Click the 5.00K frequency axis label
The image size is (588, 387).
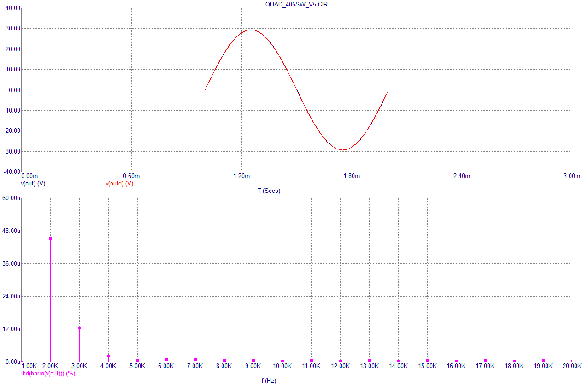[137, 366]
